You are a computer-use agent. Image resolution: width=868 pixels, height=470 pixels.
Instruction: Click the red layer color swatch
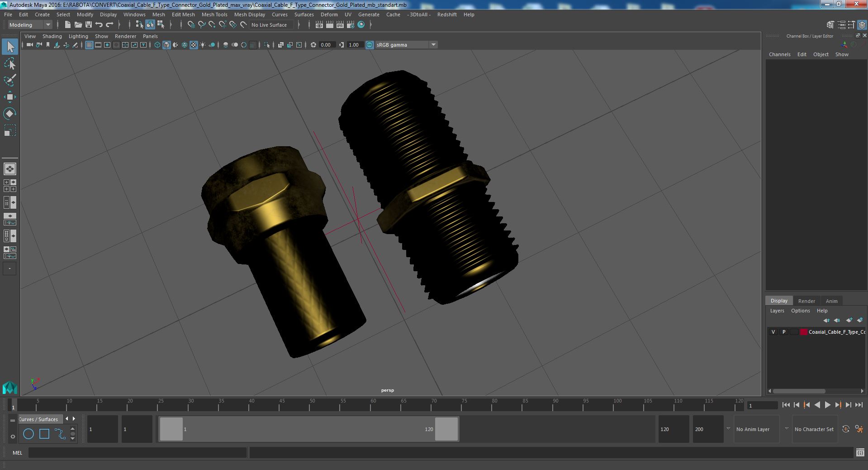803,332
